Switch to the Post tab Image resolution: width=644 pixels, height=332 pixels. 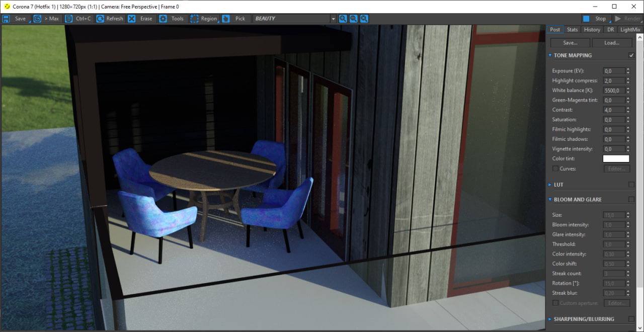555,30
